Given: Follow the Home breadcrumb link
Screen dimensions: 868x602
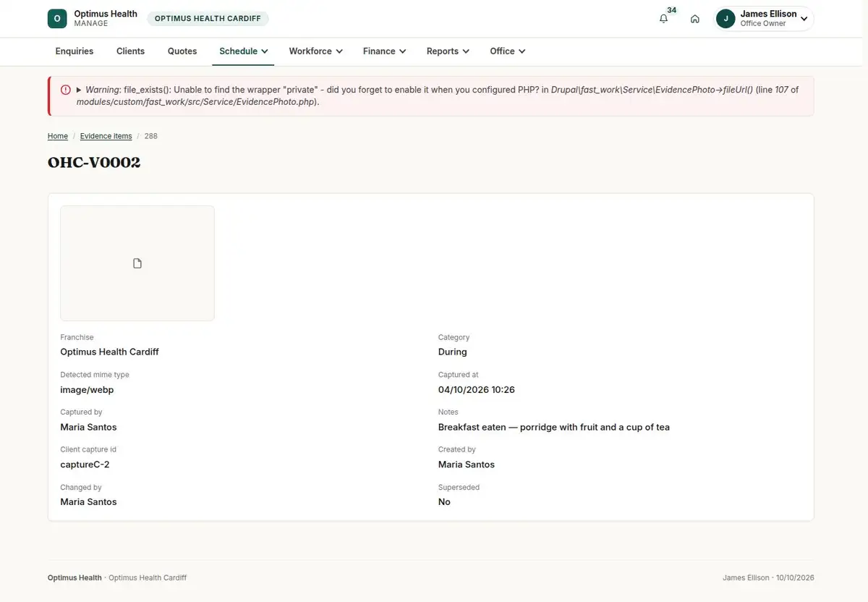Looking at the screenshot, I should tap(58, 136).
